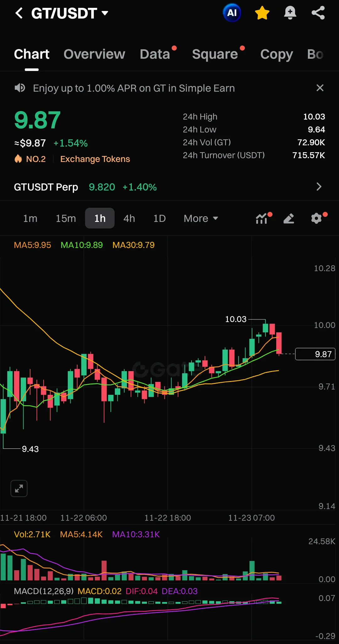Tap the 10.03 high price label on chart
This screenshot has height=644, width=339.
click(x=236, y=319)
